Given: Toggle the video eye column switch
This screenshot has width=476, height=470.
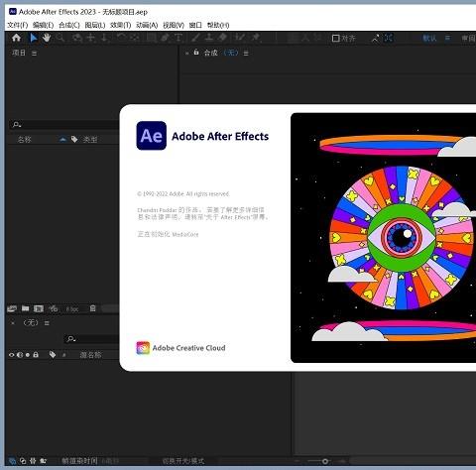Looking at the screenshot, I should pyautogui.click(x=12, y=355).
